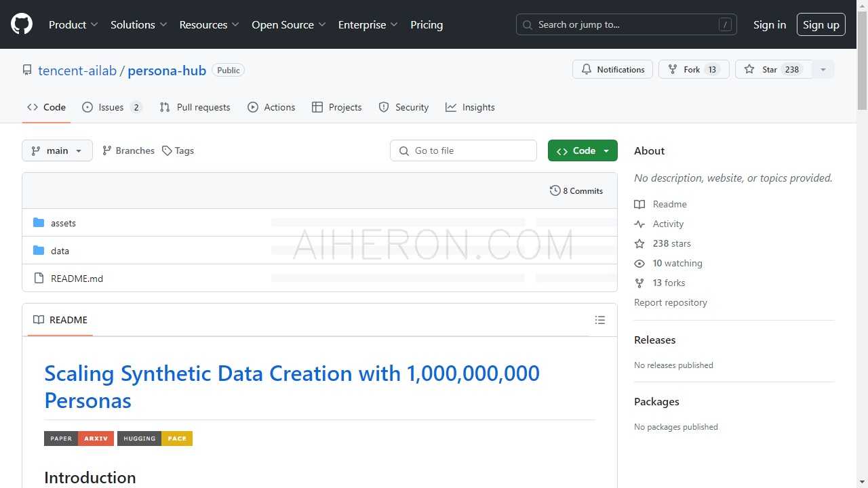Open the green Code dropdown

[583, 150]
